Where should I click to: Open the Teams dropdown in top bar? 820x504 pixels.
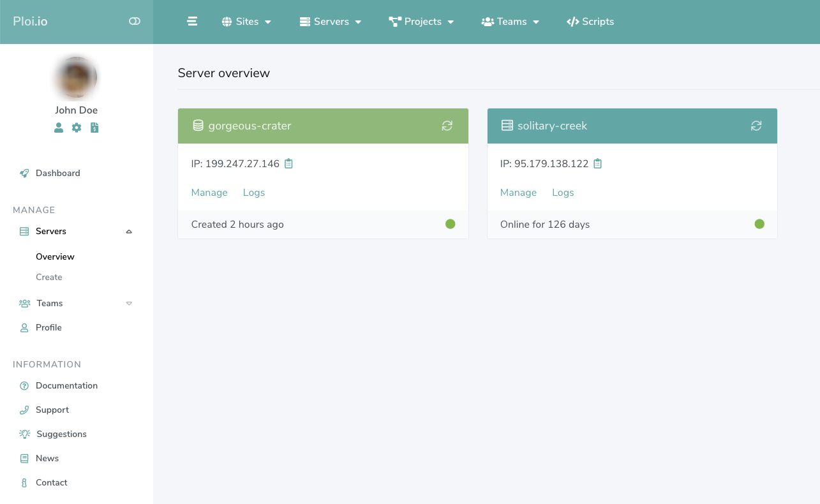511,22
